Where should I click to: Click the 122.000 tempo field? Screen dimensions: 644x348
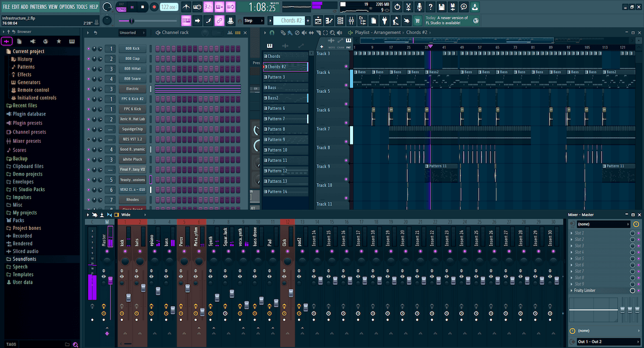[170, 7]
